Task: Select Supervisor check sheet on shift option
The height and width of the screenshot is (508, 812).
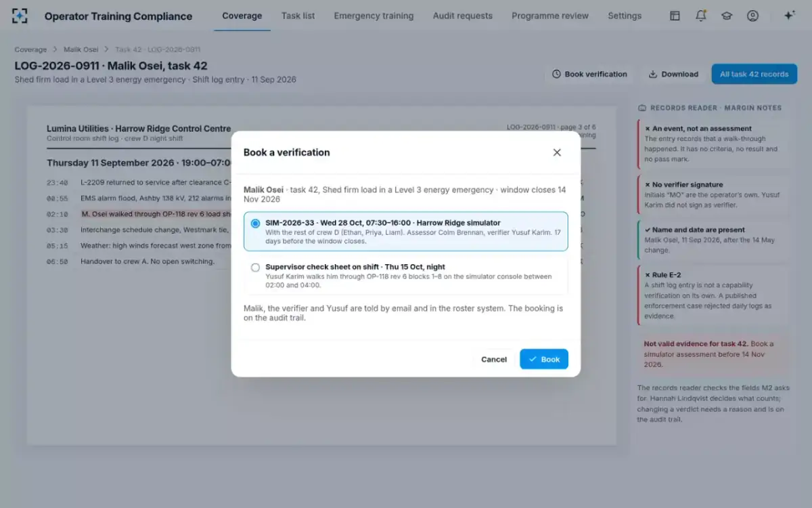Action: [406, 274]
